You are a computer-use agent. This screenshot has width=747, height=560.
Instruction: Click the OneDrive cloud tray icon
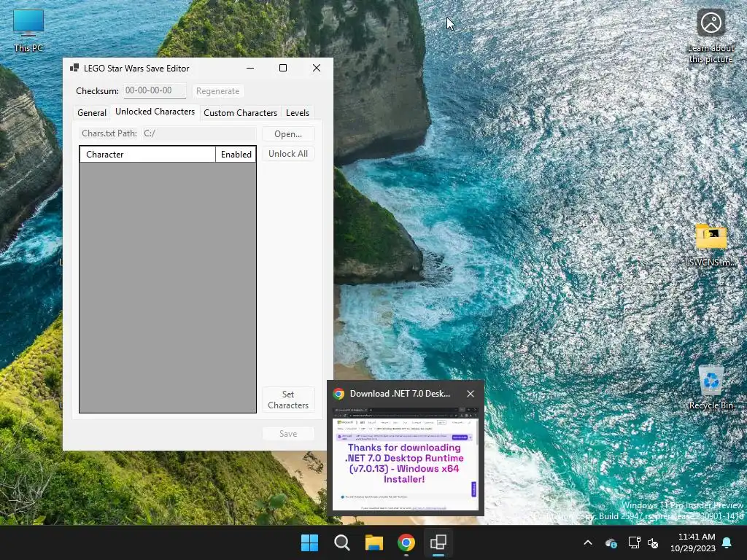(x=611, y=542)
